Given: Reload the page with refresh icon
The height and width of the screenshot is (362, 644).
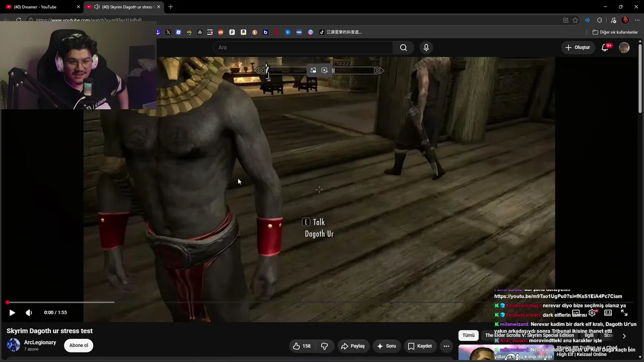Looking at the screenshot, I should pos(19,20).
